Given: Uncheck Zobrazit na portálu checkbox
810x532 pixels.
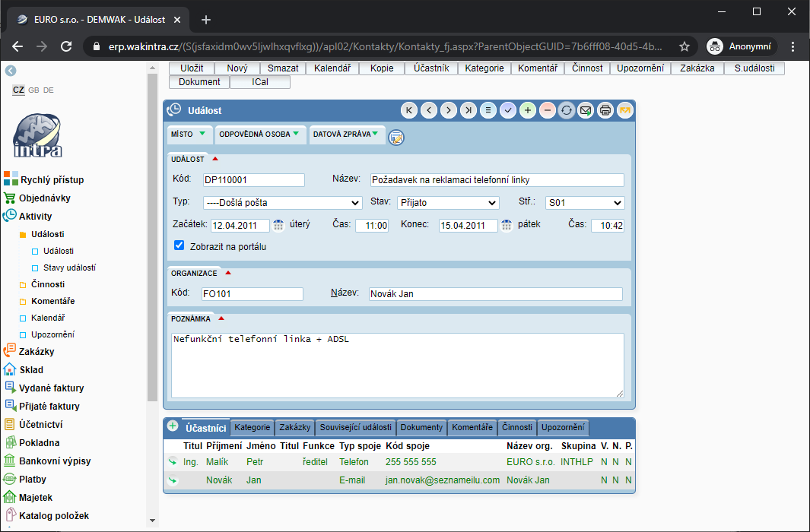Looking at the screenshot, I should (x=179, y=245).
